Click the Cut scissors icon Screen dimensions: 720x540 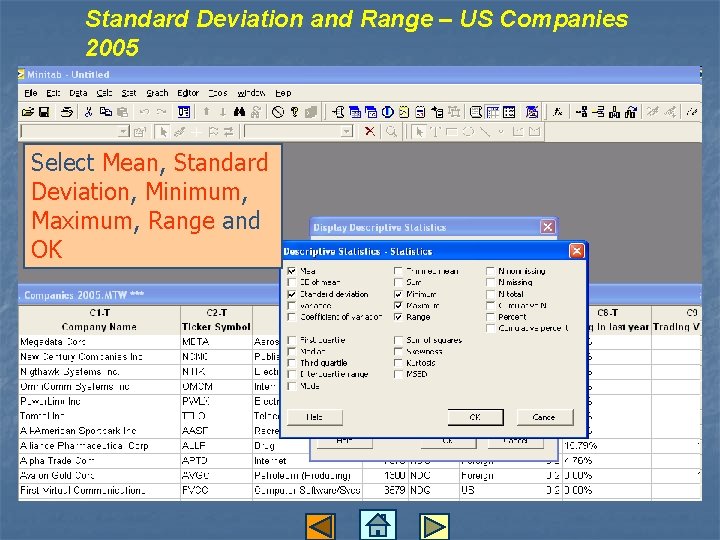(89, 112)
